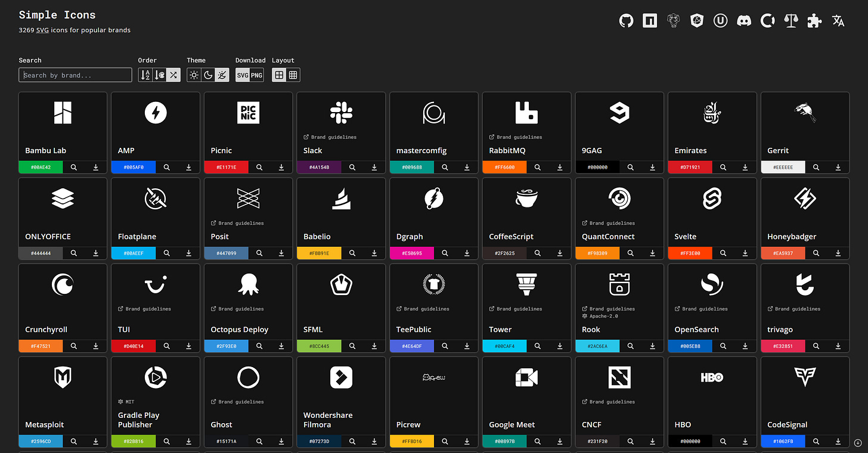Image resolution: width=868 pixels, height=453 pixels.
Task: Open Rook Apache-2.0 license link
Action: pyautogui.click(x=600, y=316)
